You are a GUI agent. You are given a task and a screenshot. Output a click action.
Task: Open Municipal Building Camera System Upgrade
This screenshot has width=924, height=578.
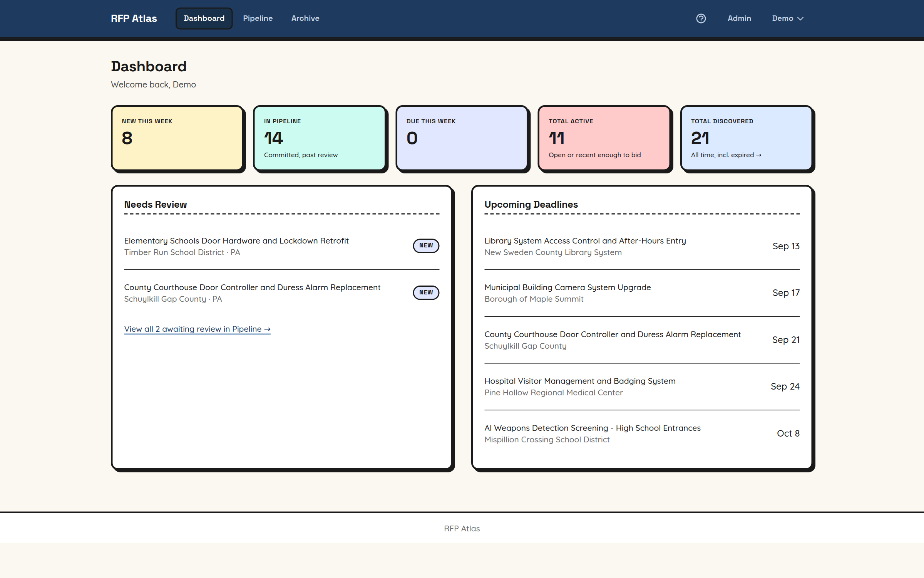pyautogui.click(x=642, y=293)
